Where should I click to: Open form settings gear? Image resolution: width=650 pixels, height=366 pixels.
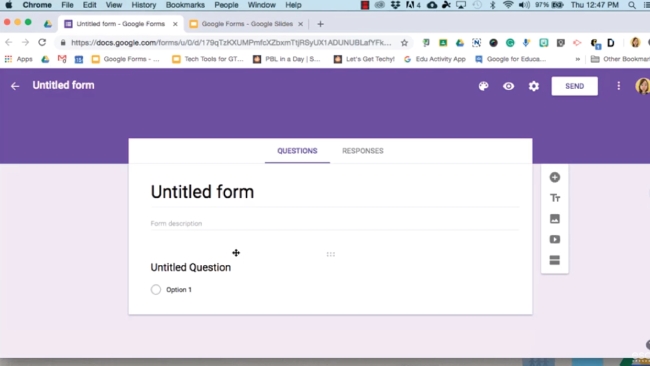(534, 86)
